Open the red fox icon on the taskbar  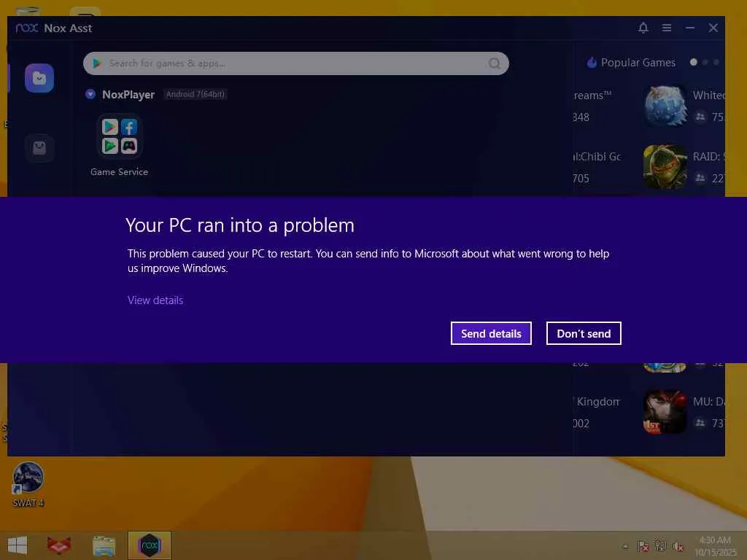click(x=59, y=545)
